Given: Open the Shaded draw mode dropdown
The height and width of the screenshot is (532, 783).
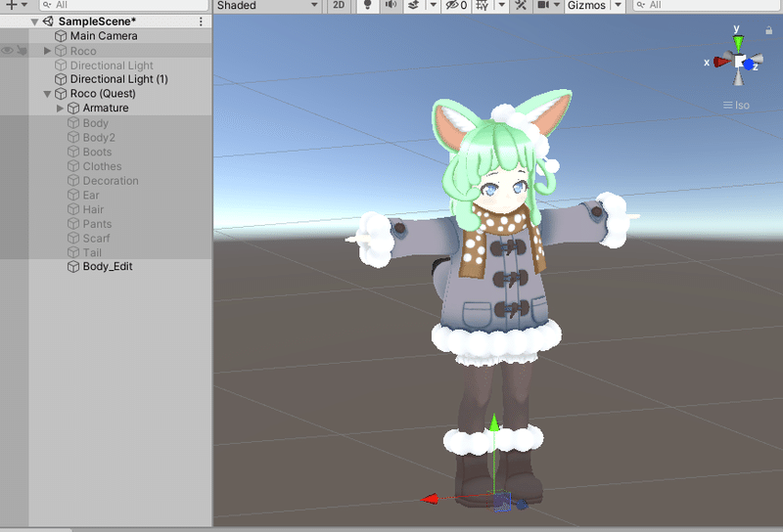Looking at the screenshot, I should (267, 6).
